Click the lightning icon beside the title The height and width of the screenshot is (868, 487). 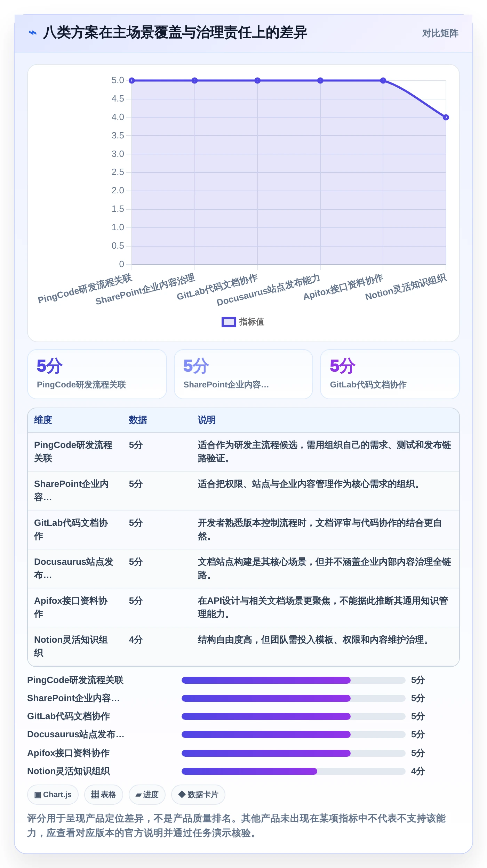(33, 33)
